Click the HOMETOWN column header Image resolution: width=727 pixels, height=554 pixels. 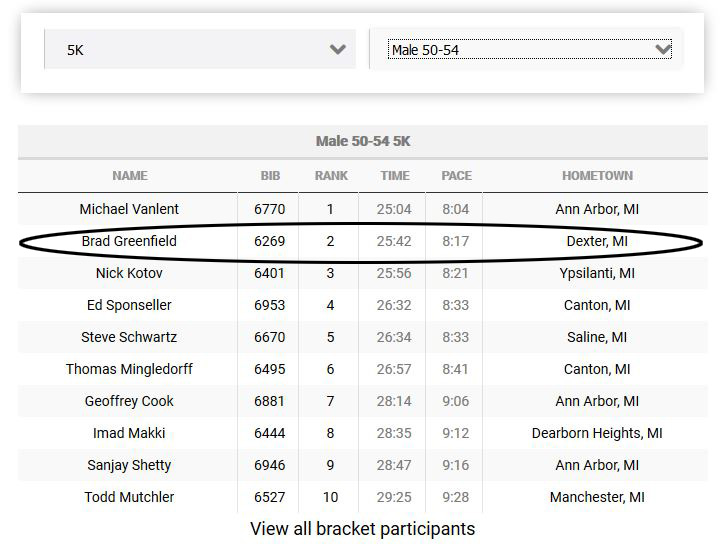point(597,176)
